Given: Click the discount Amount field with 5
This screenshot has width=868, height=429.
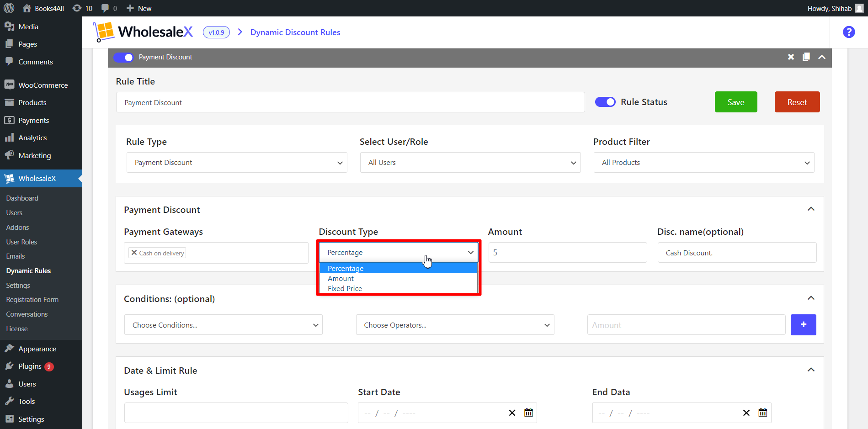Looking at the screenshot, I should [568, 253].
